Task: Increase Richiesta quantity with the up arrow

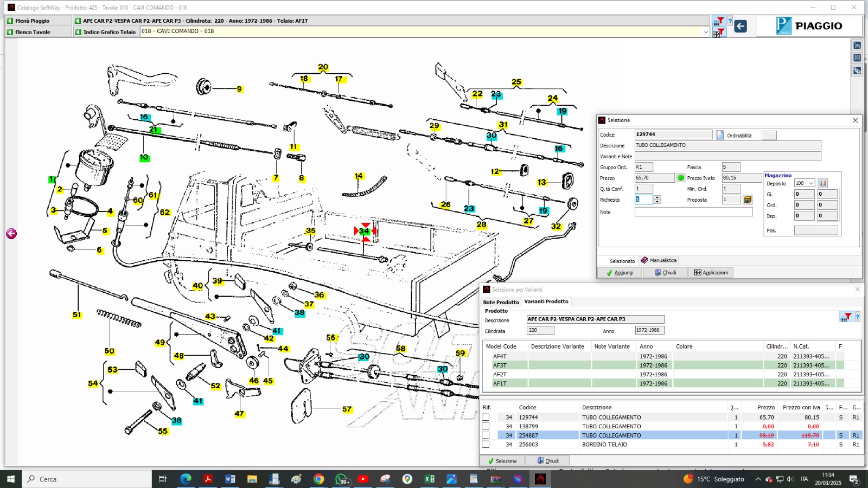Action: (658, 197)
